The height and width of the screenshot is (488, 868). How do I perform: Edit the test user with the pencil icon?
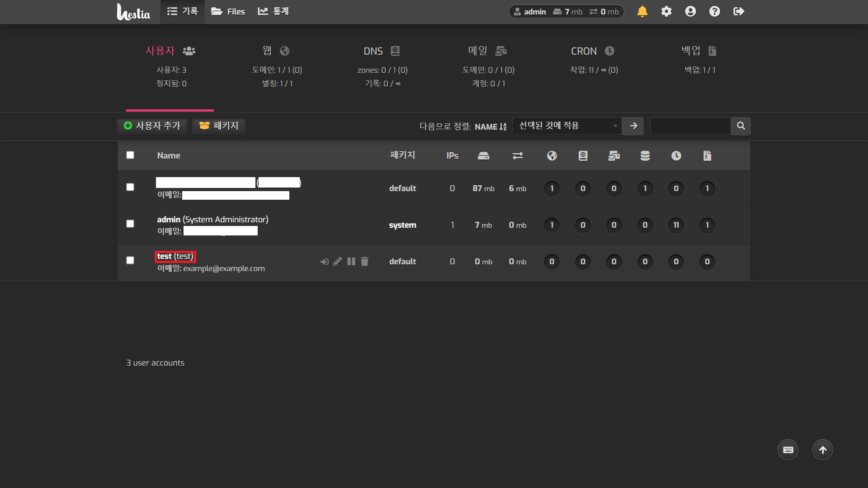click(x=337, y=262)
